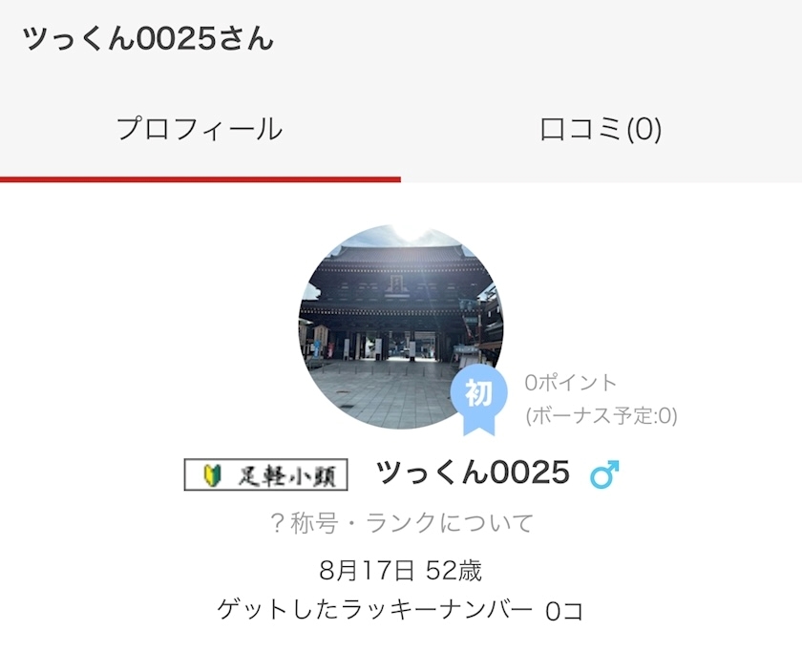
Task: Open the 称号・ランクについて help link
Action: [402, 523]
